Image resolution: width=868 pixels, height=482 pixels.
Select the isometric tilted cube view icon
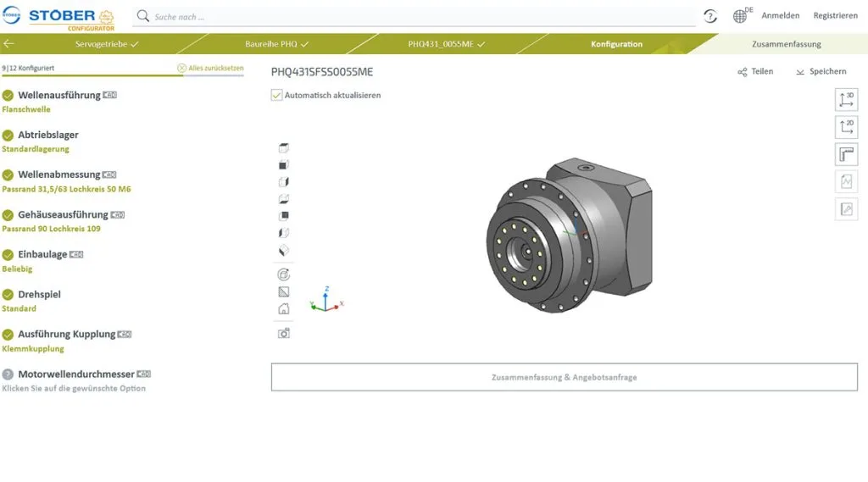point(283,251)
